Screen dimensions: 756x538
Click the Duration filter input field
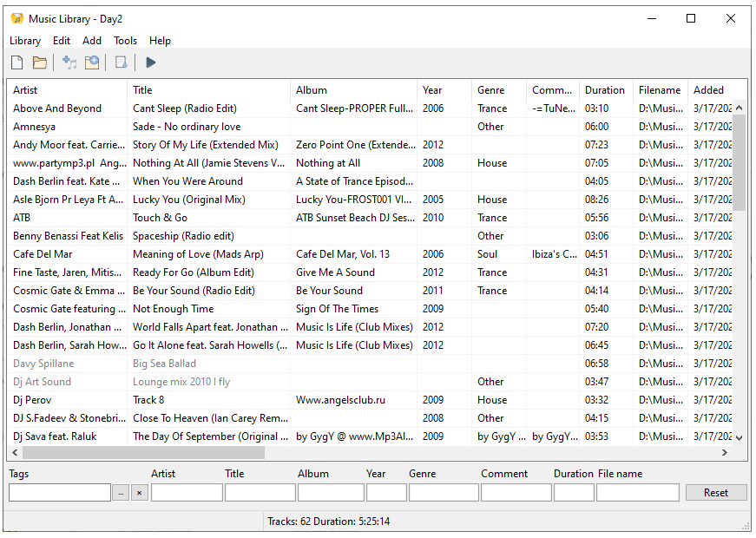[574, 493]
